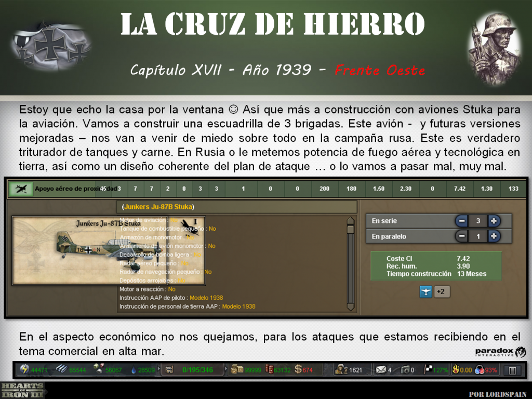Click the 133 value in stats row
The image size is (532, 399).
tap(513, 189)
